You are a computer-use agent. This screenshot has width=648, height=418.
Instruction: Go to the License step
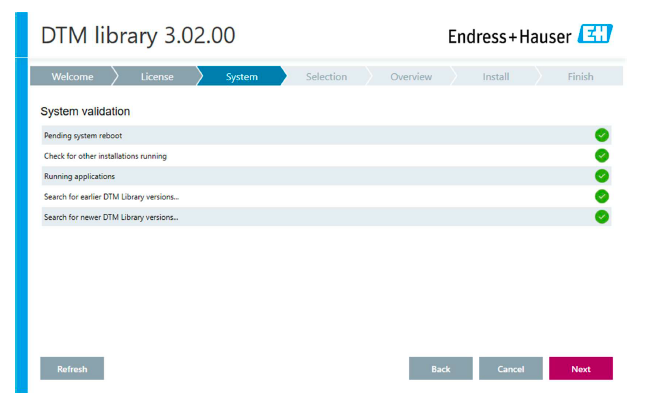coord(157,76)
